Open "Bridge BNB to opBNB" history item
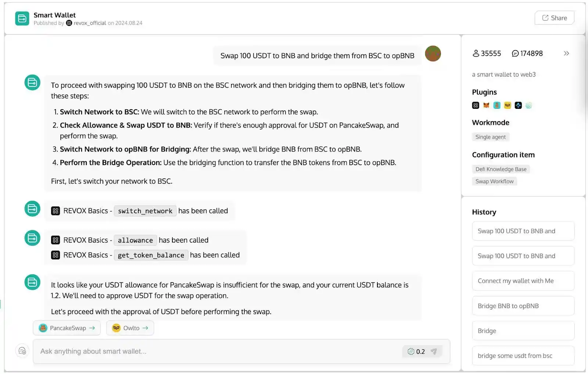Image resolution: width=588 pixels, height=374 pixels. (523, 306)
